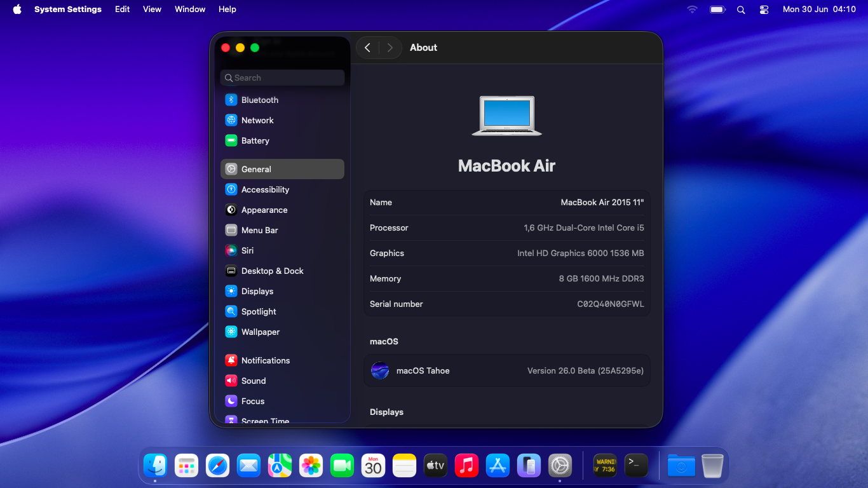The image size is (868, 488).
Task: Open Notes from the Dock
Action: pos(404,466)
